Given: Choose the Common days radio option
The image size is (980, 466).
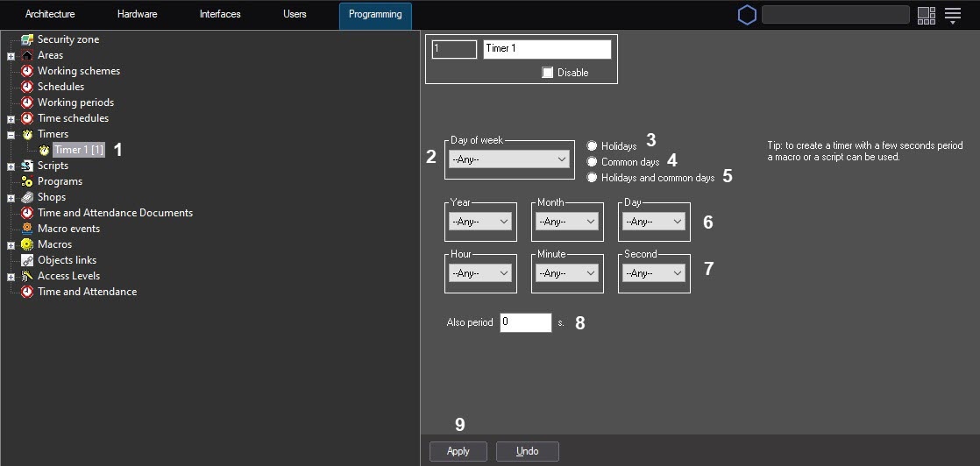Looking at the screenshot, I should click(593, 162).
